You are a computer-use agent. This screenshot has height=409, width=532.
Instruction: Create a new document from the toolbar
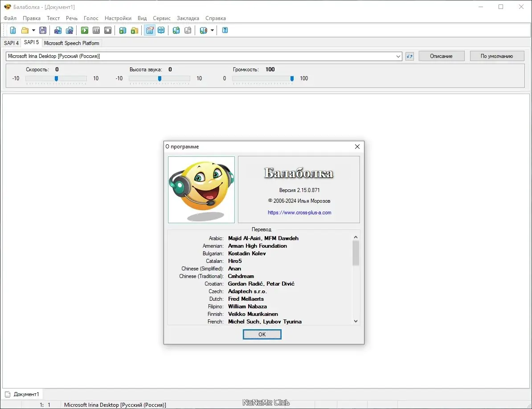(13, 31)
